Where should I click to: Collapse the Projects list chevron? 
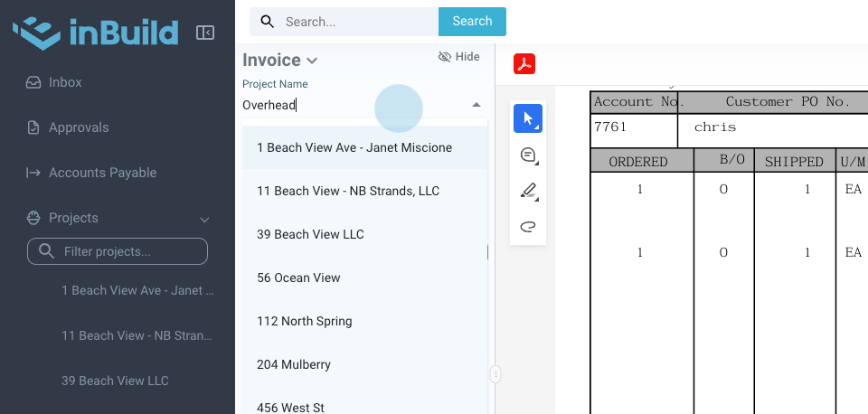click(204, 219)
